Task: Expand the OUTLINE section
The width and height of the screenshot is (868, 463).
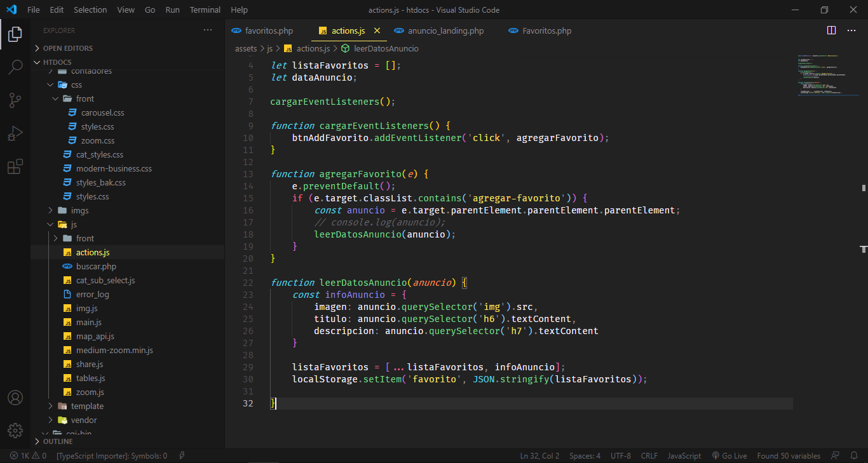Action: [x=58, y=441]
